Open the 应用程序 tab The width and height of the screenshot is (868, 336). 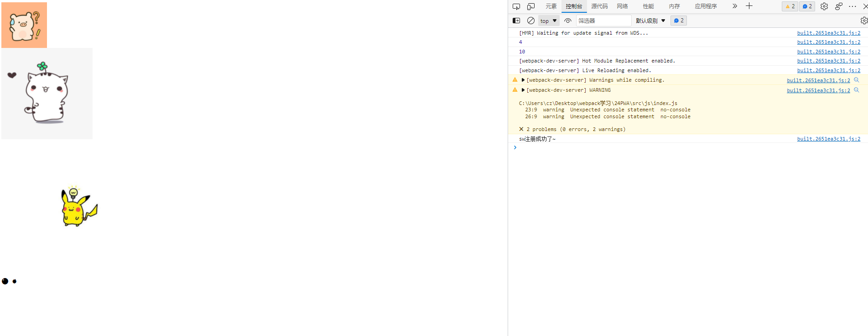click(x=706, y=6)
